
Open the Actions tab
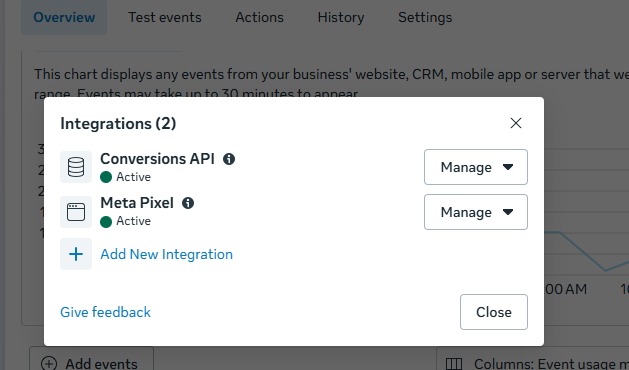click(x=260, y=17)
